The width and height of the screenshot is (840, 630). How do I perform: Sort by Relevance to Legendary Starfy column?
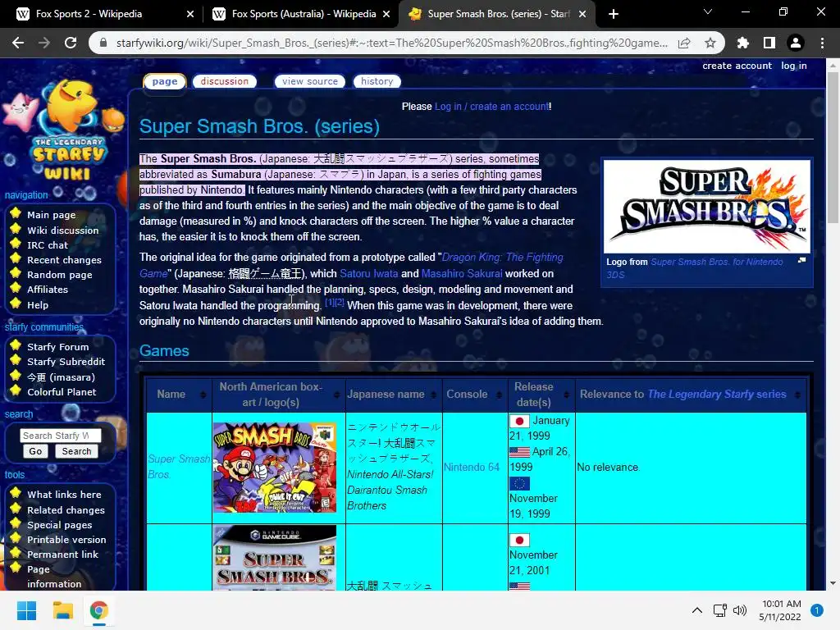point(797,395)
